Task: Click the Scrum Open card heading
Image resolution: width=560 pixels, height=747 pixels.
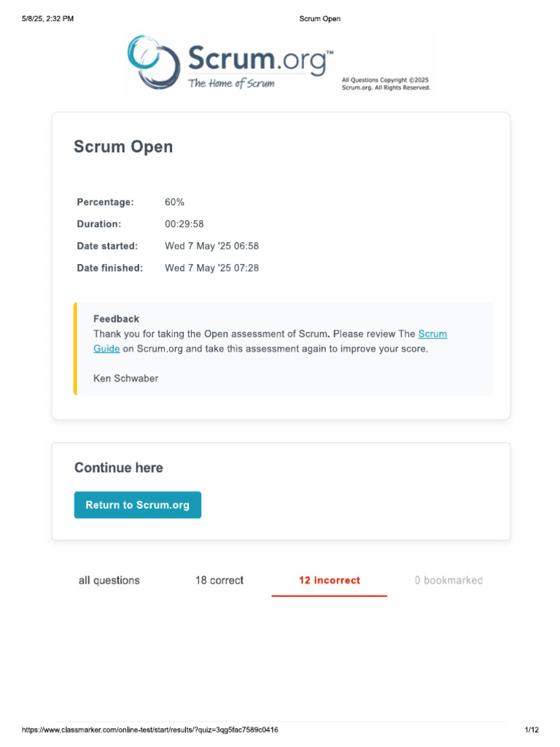Action: click(x=123, y=147)
